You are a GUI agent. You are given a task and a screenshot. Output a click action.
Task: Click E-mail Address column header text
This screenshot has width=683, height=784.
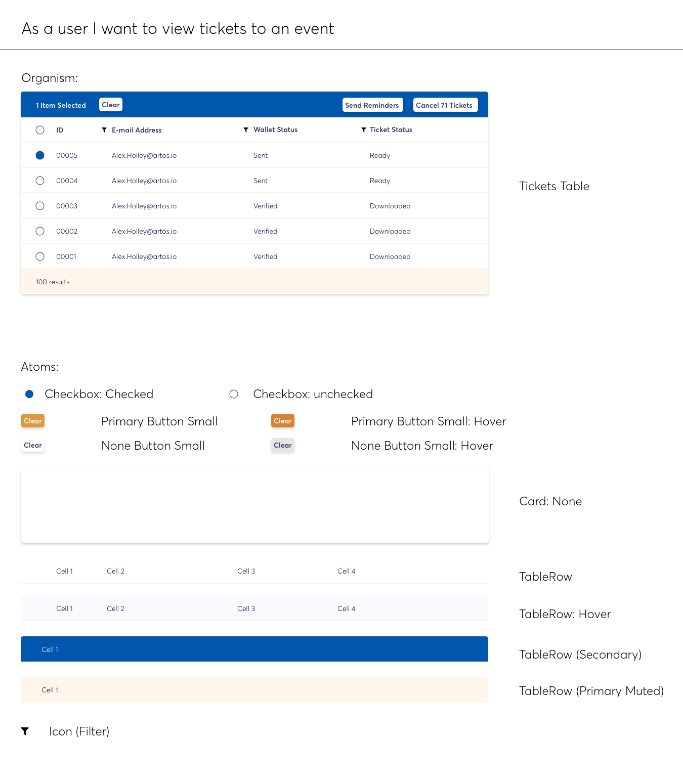pos(137,130)
